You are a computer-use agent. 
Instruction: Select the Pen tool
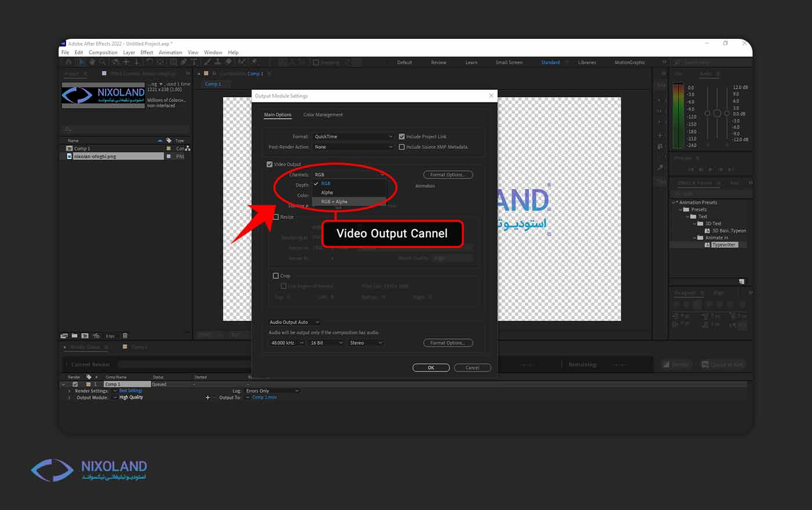click(184, 62)
